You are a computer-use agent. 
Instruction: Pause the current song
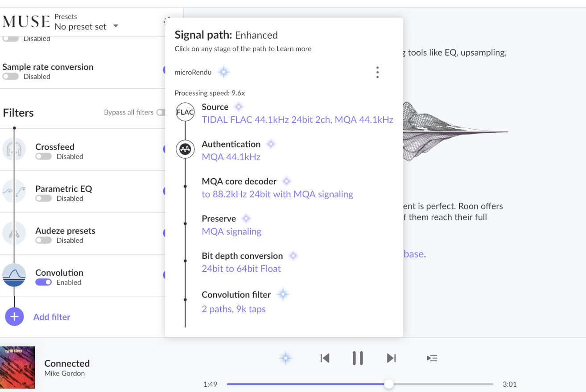[x=358, y=358]
